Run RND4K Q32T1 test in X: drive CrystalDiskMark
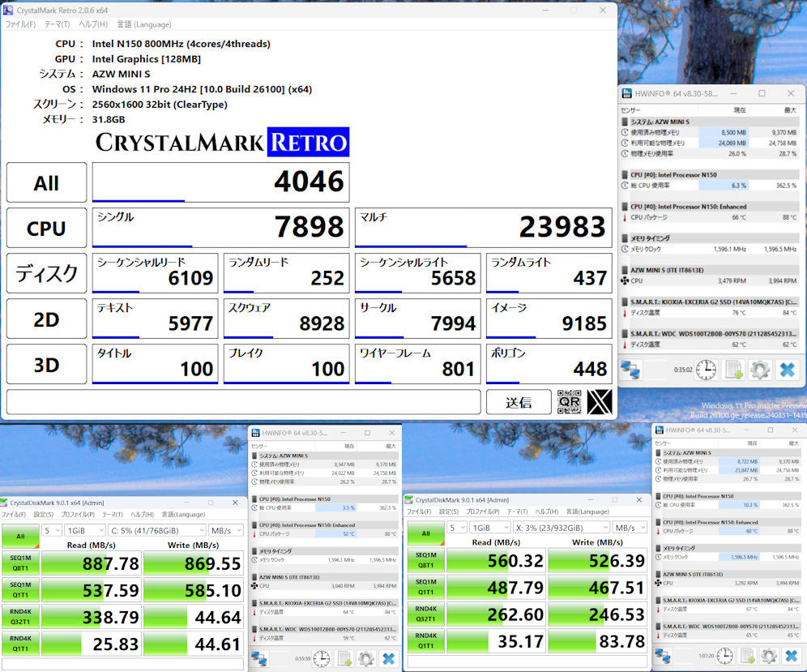 pyautogui.click(x=425, y=614)
